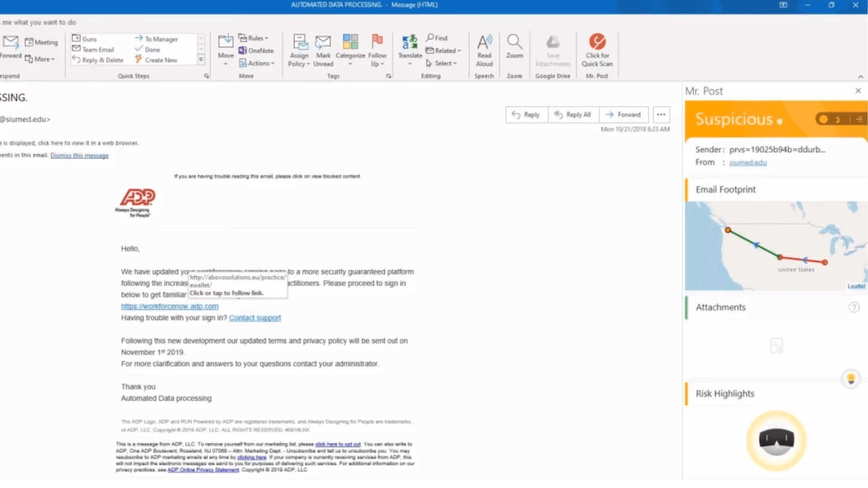Select the Reply & Delete quick step
Screen dimensions: 868x488
[98, 60]
